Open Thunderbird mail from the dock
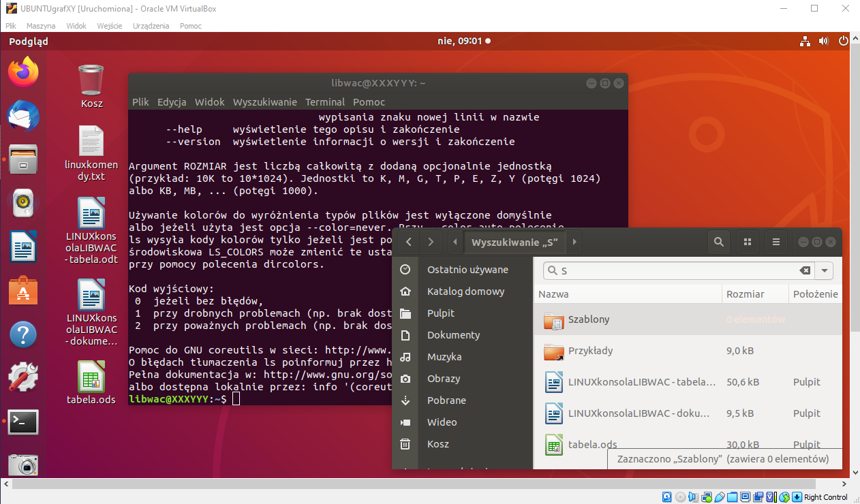The height and width of the screenshot is (504, 860). coord(23,116)
